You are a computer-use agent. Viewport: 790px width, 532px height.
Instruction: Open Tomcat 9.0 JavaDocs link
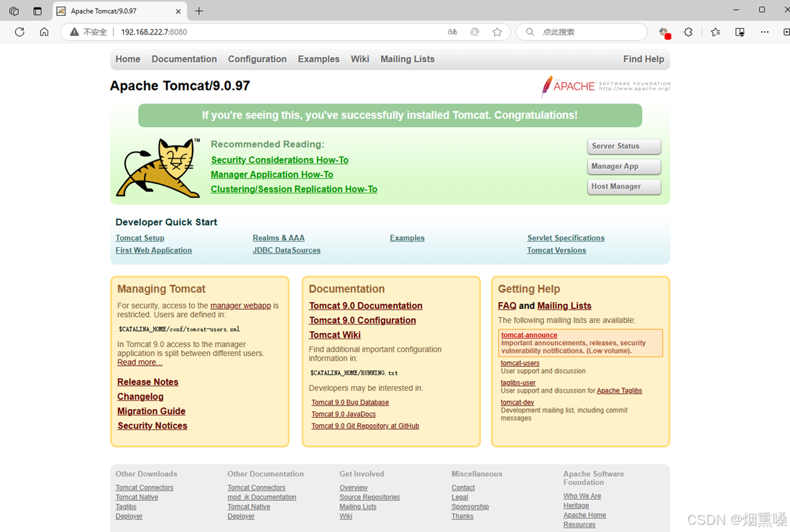[344, 414]
